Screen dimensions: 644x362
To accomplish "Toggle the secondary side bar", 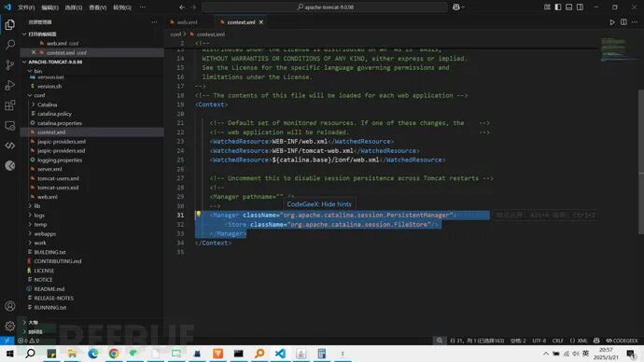I will [580, 7].
